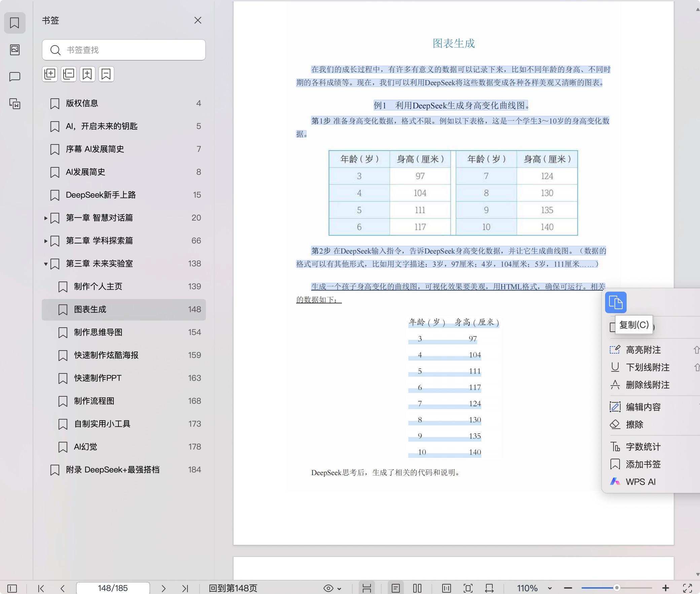Click the collapse all bookmarks icon
Screen dimensions: 700x594
pos(69,74)
